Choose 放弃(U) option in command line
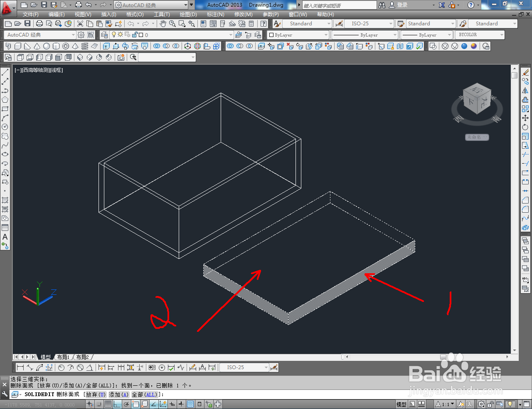Screen dimensions: 532x409 (x=96, y=394)
